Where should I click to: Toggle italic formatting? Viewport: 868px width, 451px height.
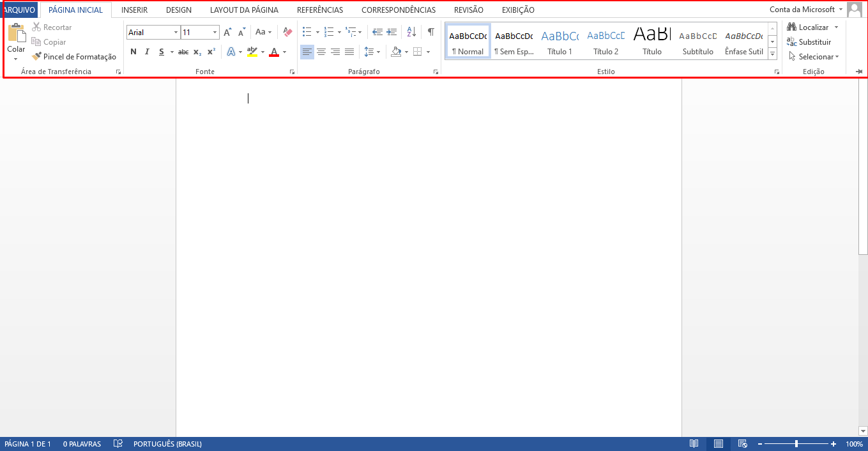pos(147,52)
